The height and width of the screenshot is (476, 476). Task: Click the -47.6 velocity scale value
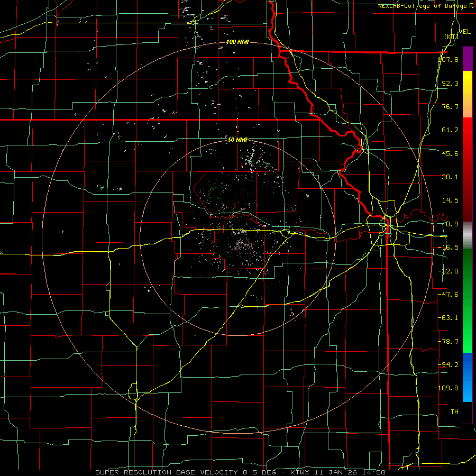(448, 294)
